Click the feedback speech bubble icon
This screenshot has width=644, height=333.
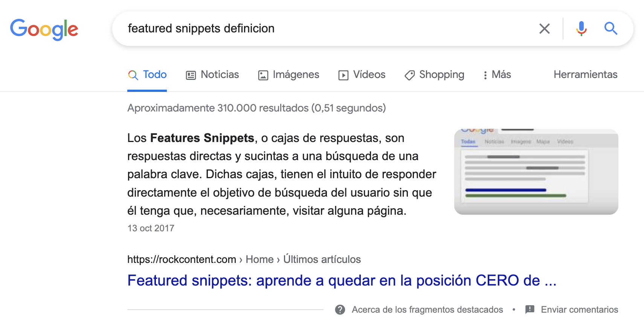tap(530, 310)
